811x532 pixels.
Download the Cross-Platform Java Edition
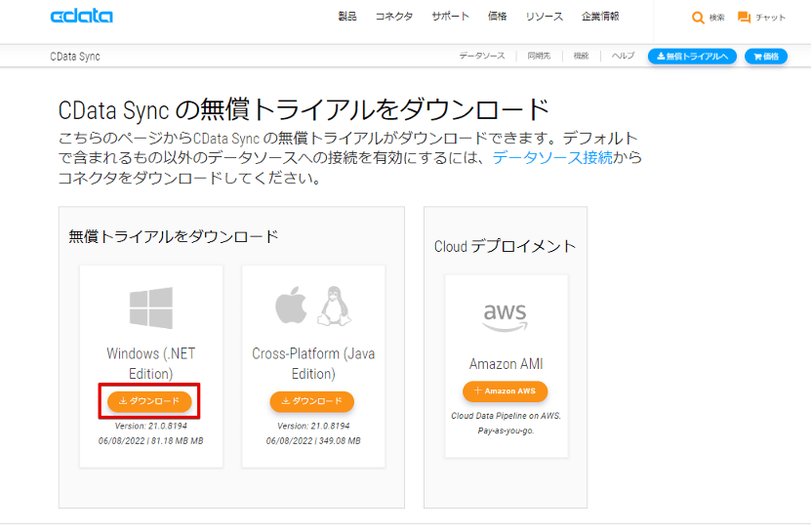(x=312, y=401)
